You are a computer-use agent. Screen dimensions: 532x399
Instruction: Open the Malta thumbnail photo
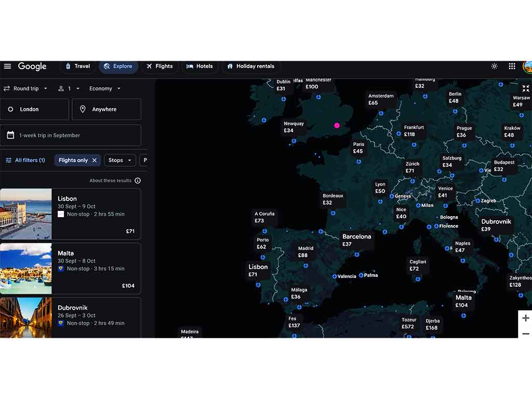pos(26,269)
